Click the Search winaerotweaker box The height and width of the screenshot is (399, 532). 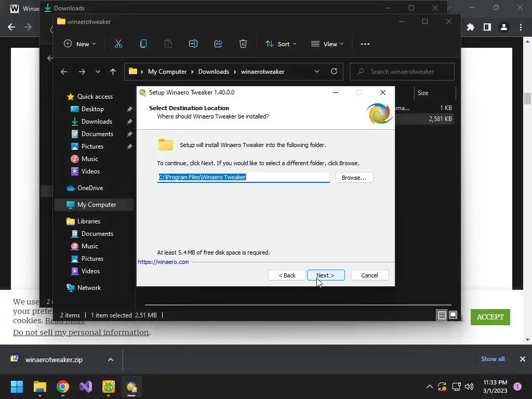pyautogui.click(x=402, y=72)
